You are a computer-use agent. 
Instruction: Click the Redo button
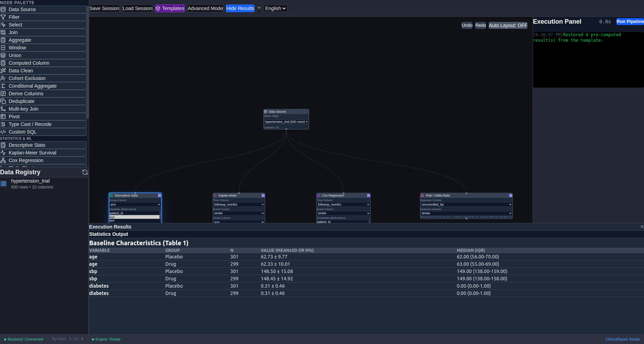(x=480, y=25)
